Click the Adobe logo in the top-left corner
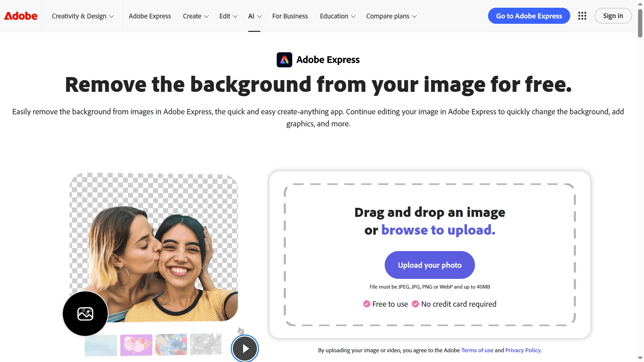Screen dimensions: 644x362 (x=20, y=16)
